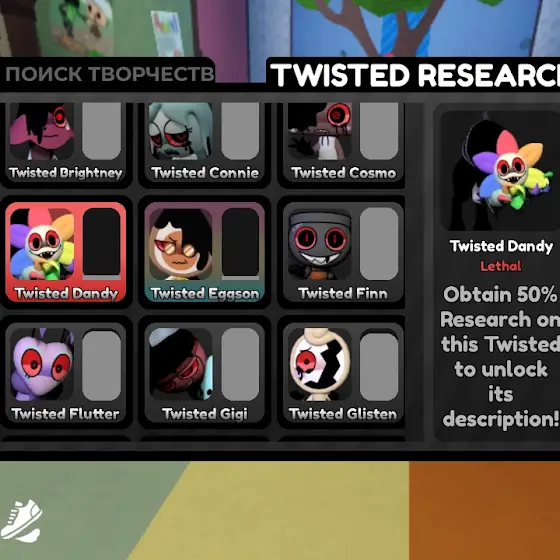
Task: View the large Twisted Dandy preview image
Action: (500, 171)
